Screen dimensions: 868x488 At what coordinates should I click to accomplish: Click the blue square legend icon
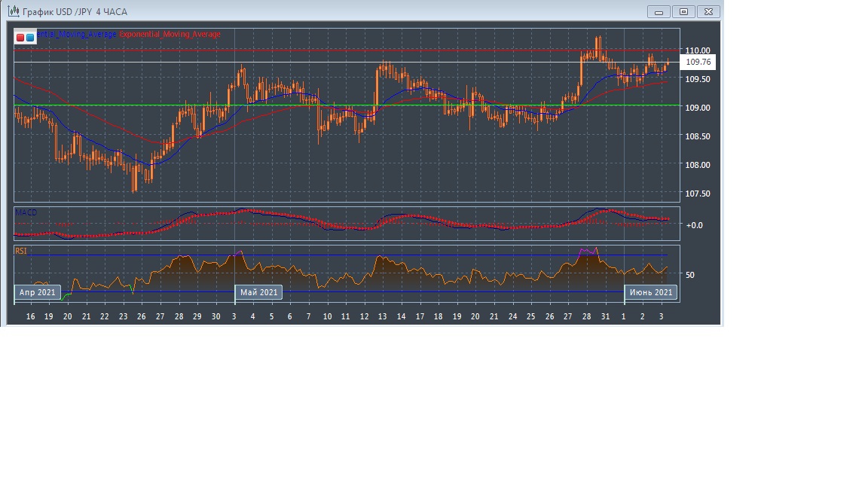tap(30, 36)
